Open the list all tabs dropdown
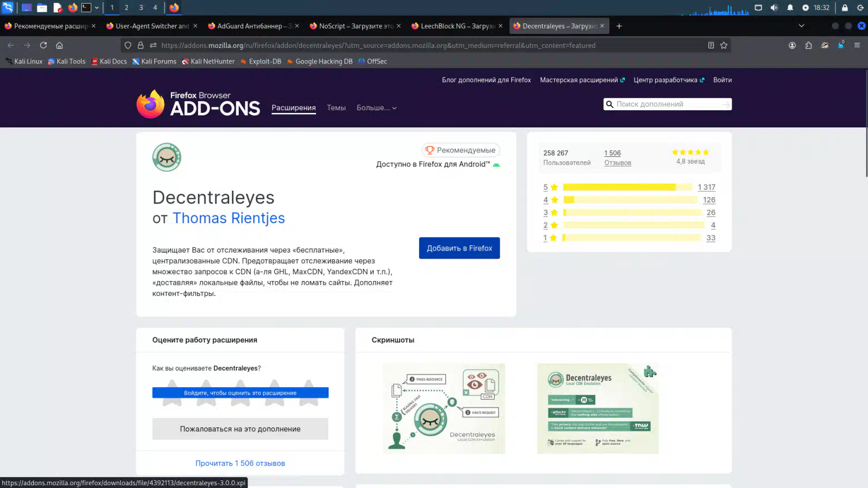This screenshot has height=488, width=868. 801,26
